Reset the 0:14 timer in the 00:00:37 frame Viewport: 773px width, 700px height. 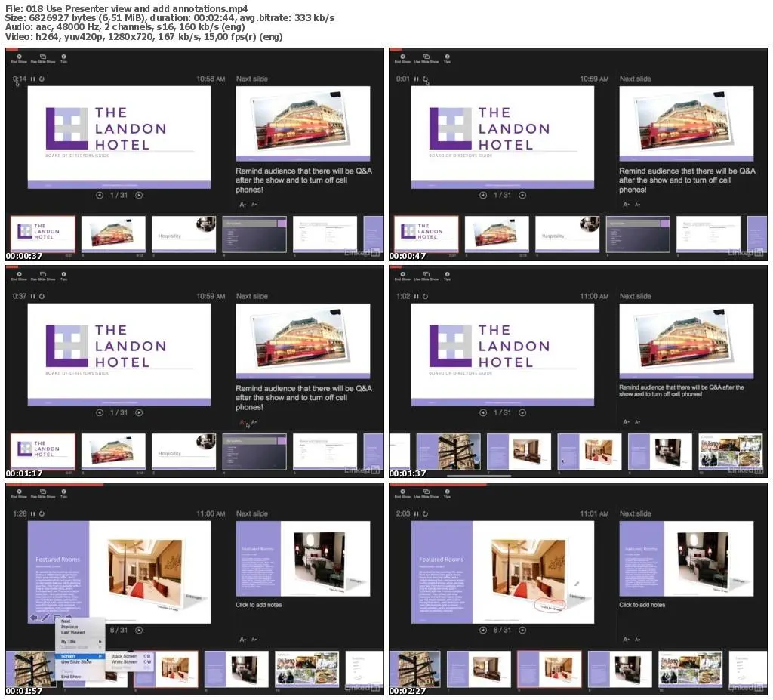coord(42,79)
